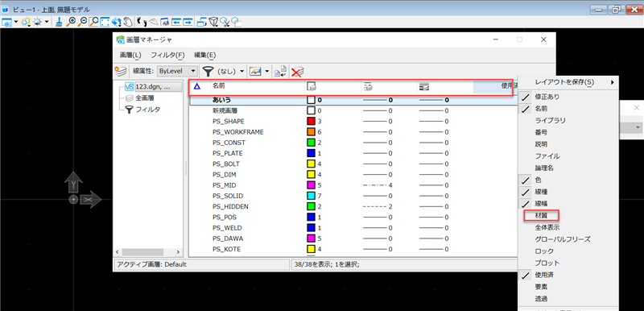644x311 pixels.
Task: Click the View Previous arrow icon
Action: (176, 22)
